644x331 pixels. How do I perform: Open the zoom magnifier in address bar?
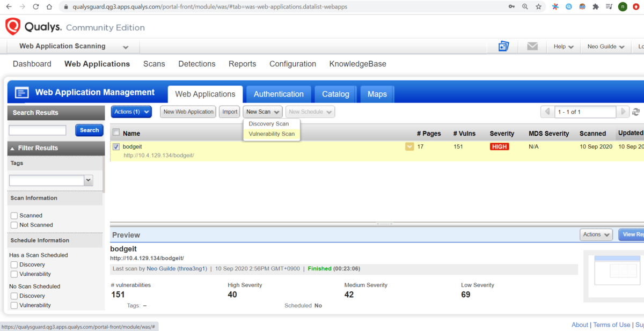[x=525, y=7]
